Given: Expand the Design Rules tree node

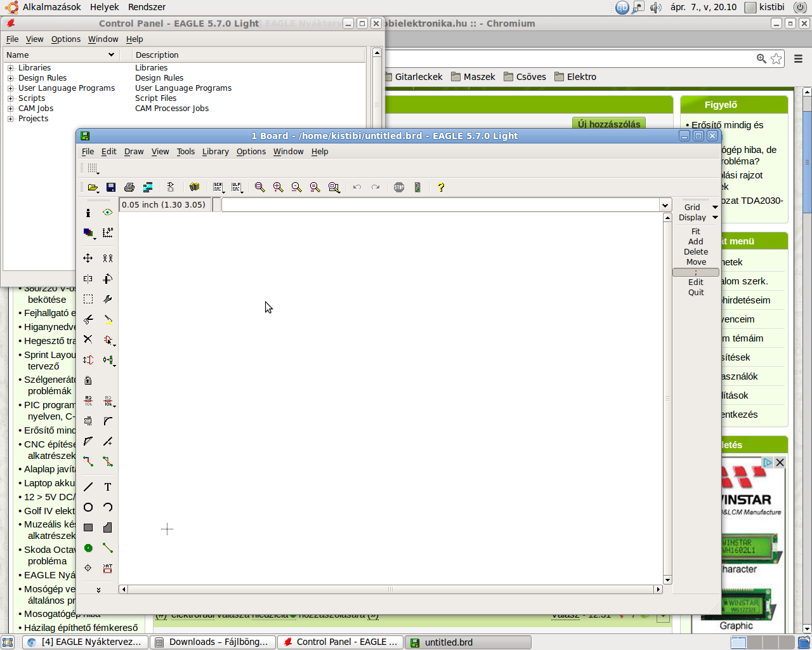Looking at the screenshot, I should tap(10, 78).
